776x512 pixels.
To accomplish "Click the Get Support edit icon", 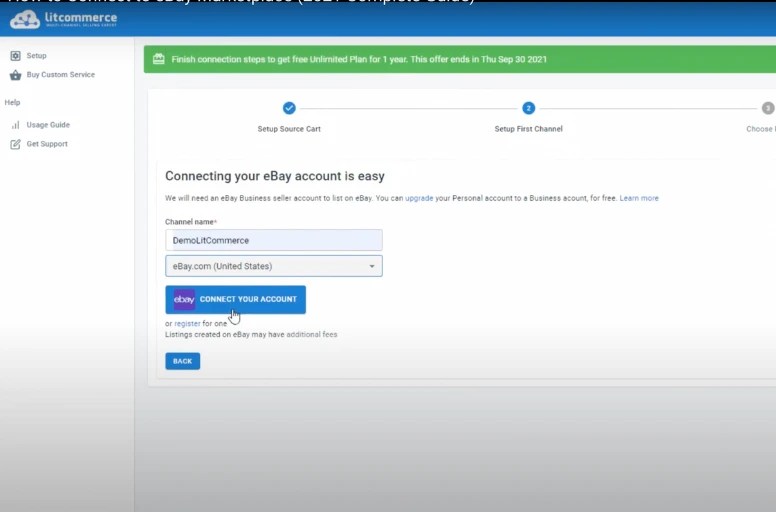I will 15,144.
